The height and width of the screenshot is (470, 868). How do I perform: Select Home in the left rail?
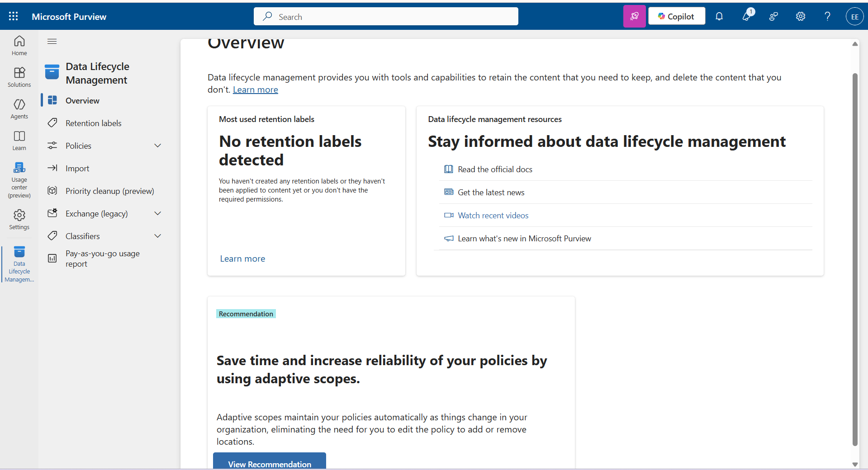[x=19, y=46]
